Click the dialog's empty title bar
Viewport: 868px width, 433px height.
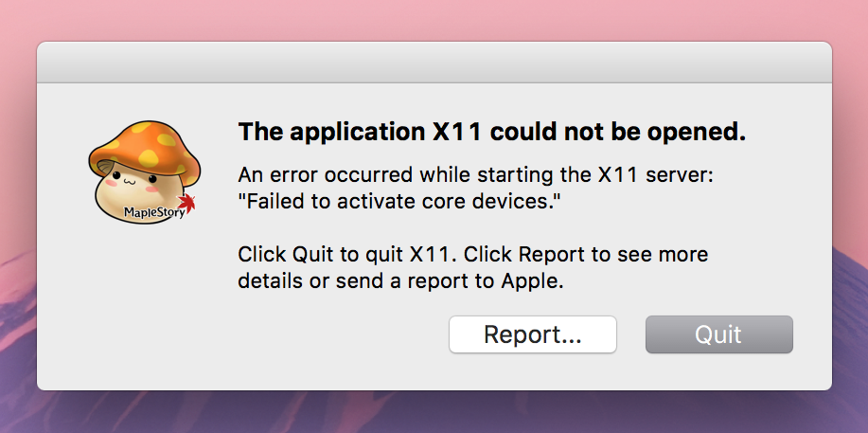point(434,62)
